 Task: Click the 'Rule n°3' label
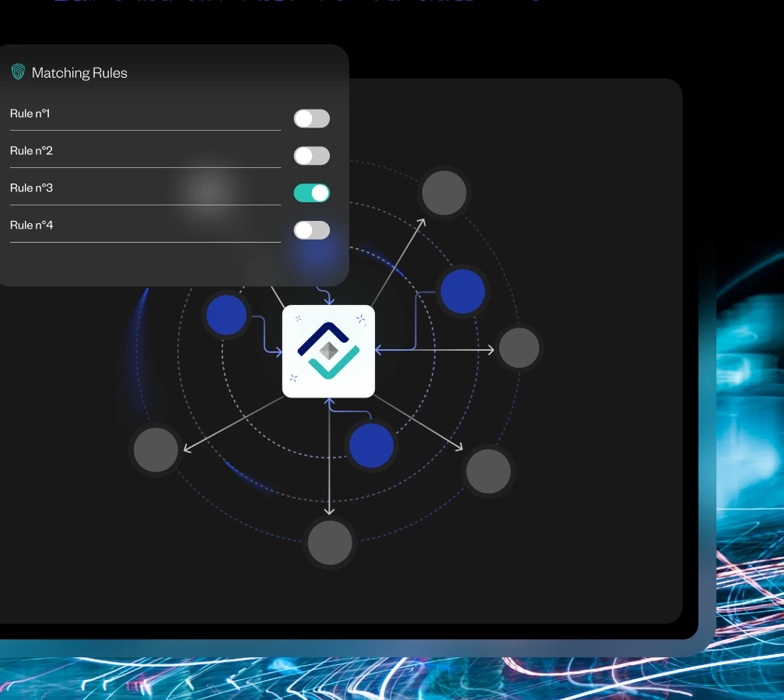tap(31, 188)
